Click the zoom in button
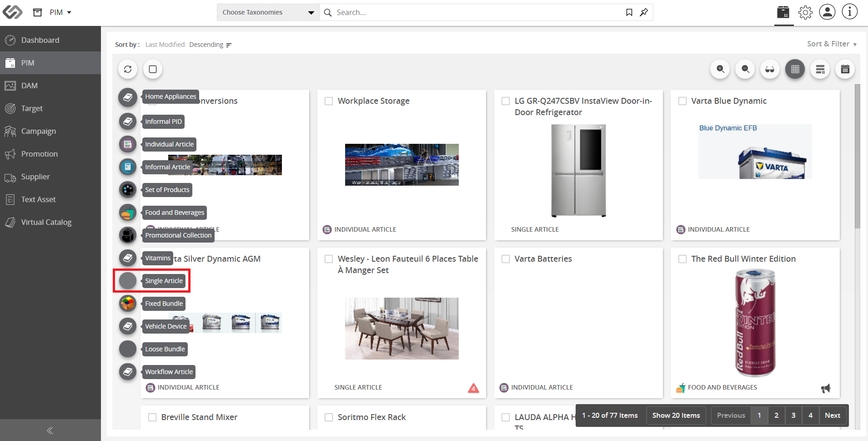Viewport: 868px width, 441px height. pos(720,69)
